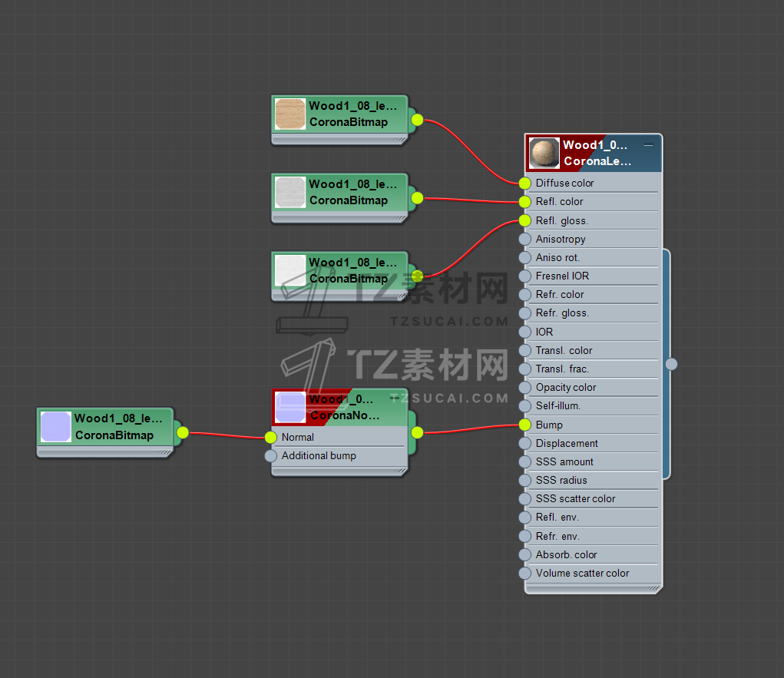Select the Normal slot label
This screenshot has height=678, width=784.
coord(297,438)
